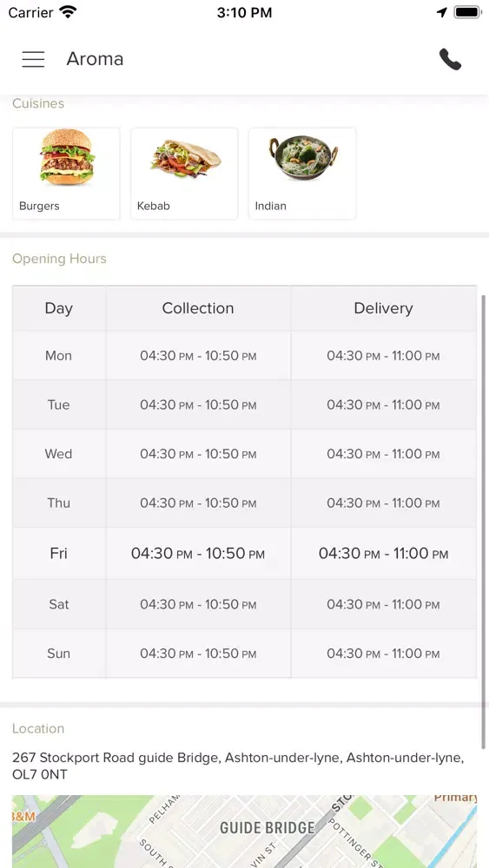Select the Fri row in opening hours
489x868 pixels.
[244, 553]
